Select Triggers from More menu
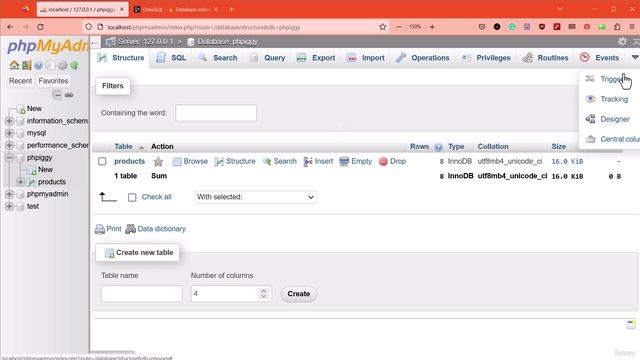This screenshot has width=640, height=360. (609, 79)
